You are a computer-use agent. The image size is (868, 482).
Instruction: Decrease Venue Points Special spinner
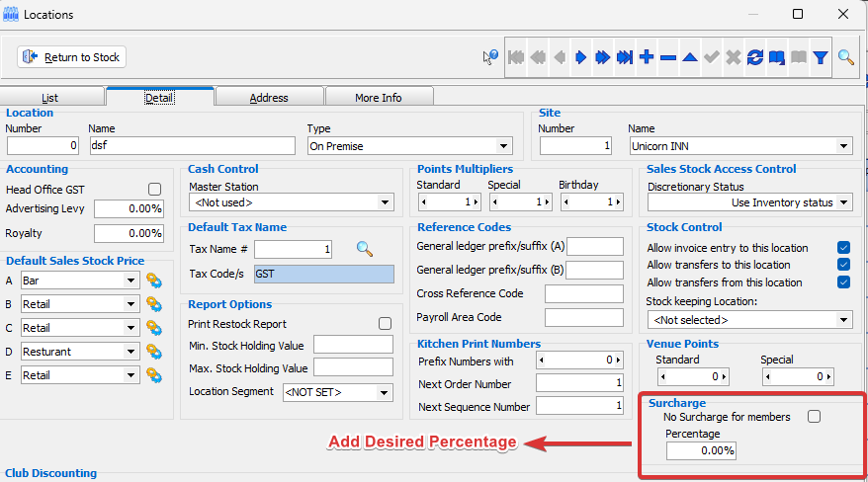click(767, 377)
